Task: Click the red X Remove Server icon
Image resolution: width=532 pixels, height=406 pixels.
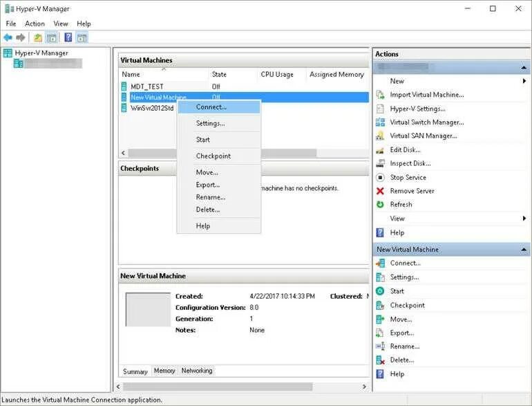Action: point(380,191)
